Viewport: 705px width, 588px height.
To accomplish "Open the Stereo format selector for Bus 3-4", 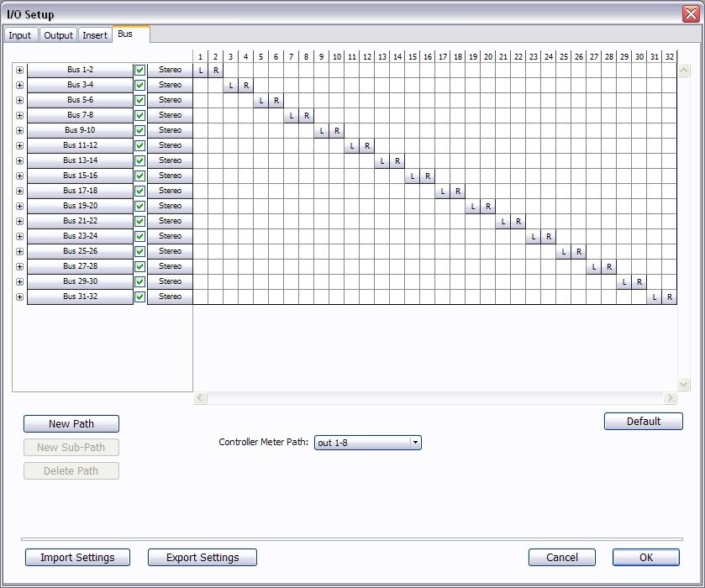I will (170, 86).
